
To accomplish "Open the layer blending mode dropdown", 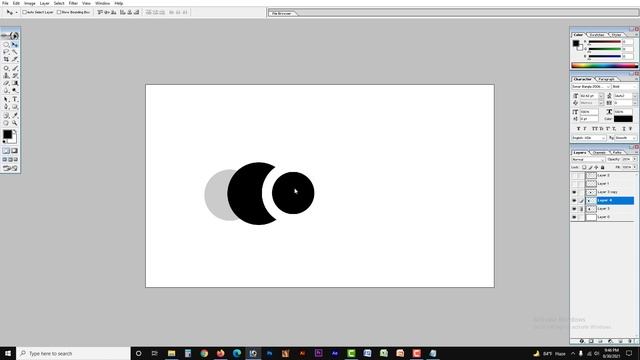I will tap(588, 160).
